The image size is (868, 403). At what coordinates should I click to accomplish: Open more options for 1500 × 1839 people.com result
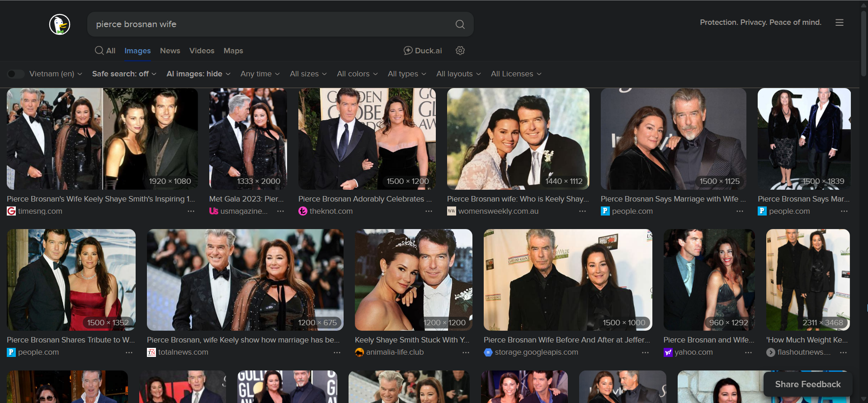[844, 211]
